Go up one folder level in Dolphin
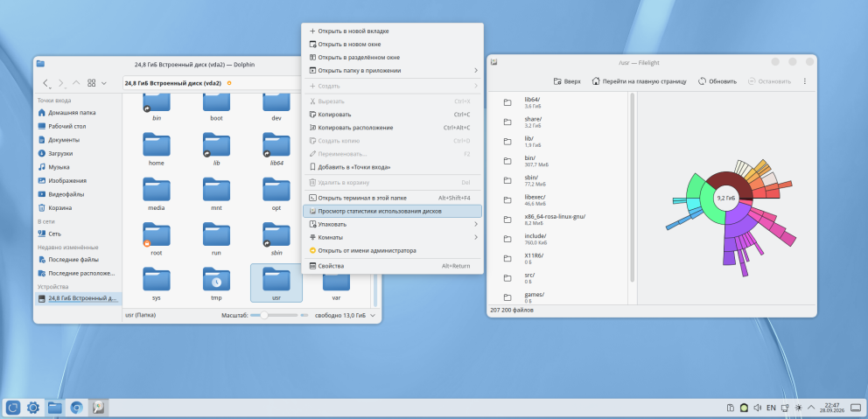Viewport: 868px width, 419px height. [x=76, y=83]
